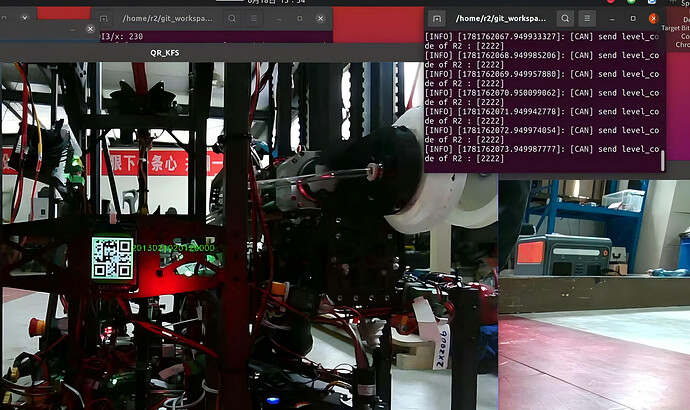Open a new tab in the right terminal
Viewport: 690px width, 410px height.
(x=437, y=18)
